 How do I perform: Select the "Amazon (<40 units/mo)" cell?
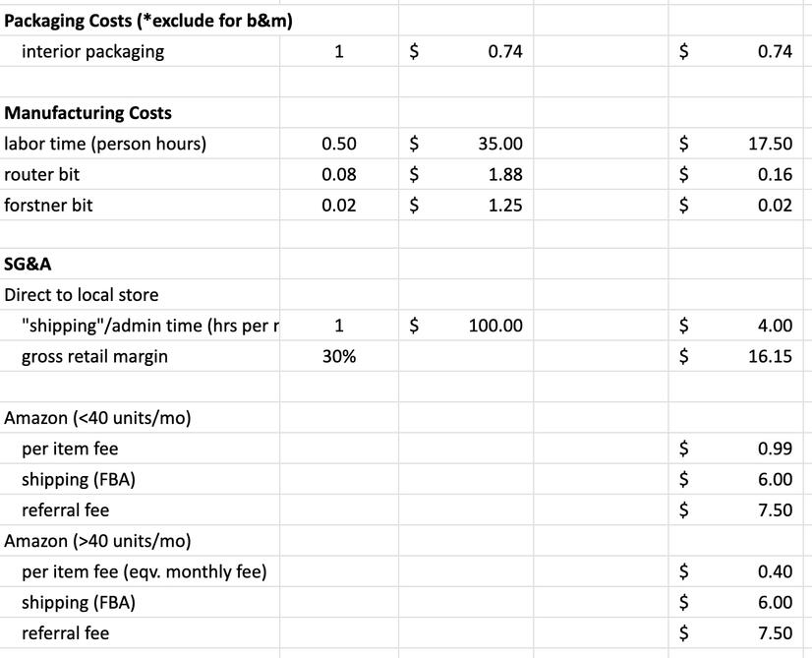coord(97,418)
